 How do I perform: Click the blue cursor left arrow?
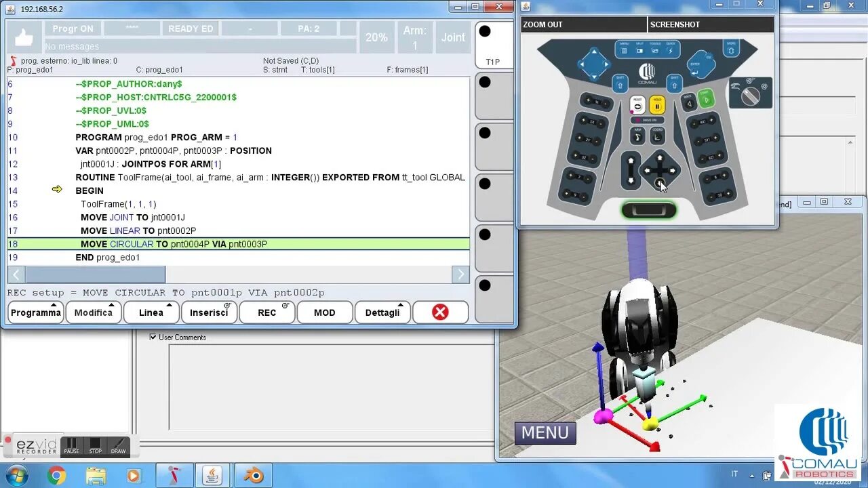pyautogui.click(x=582, y=64)
